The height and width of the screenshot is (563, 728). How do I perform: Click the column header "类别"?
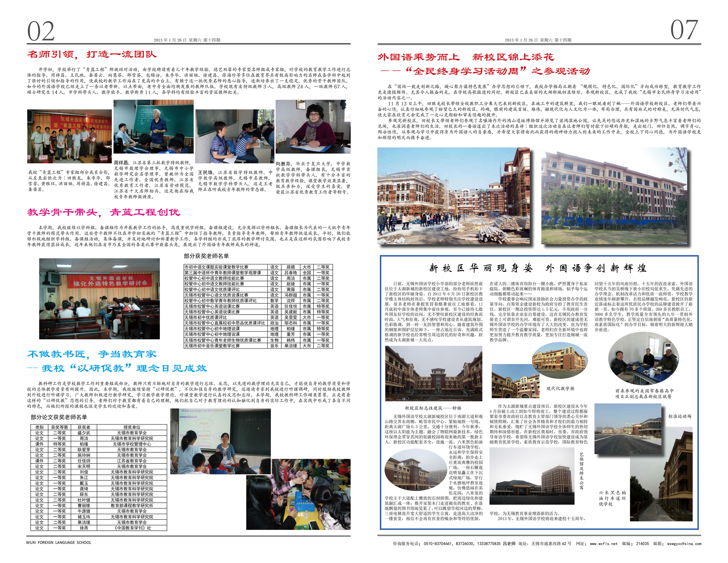tap(39, 427)
